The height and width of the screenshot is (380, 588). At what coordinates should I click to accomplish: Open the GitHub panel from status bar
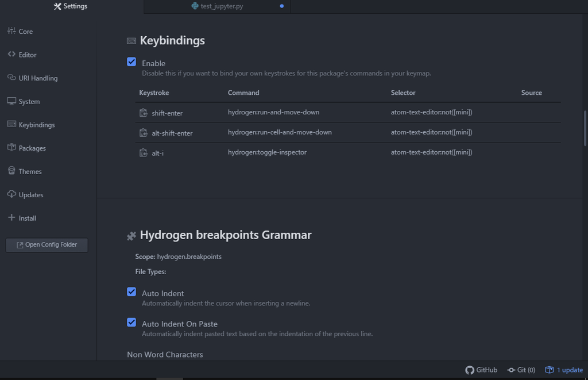[x=481, y=370]
